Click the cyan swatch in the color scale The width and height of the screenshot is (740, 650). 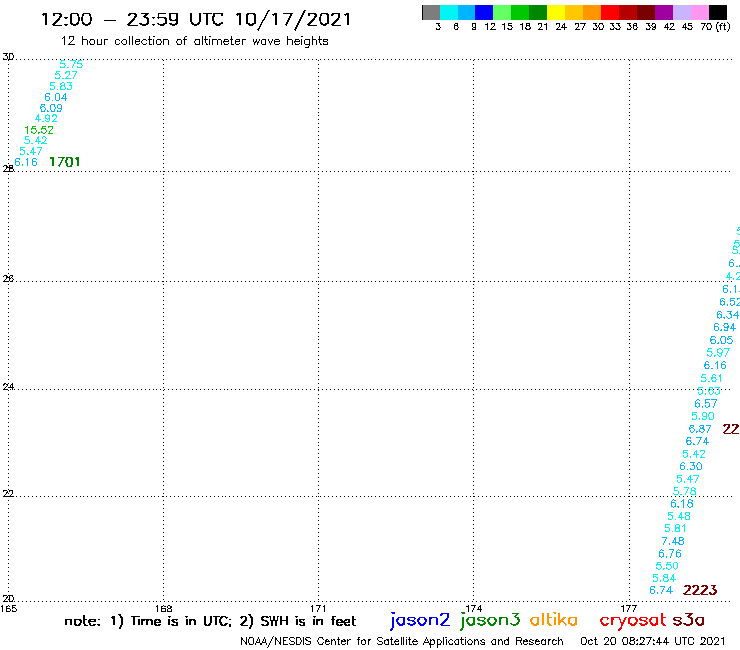click(x=449, y=12)
